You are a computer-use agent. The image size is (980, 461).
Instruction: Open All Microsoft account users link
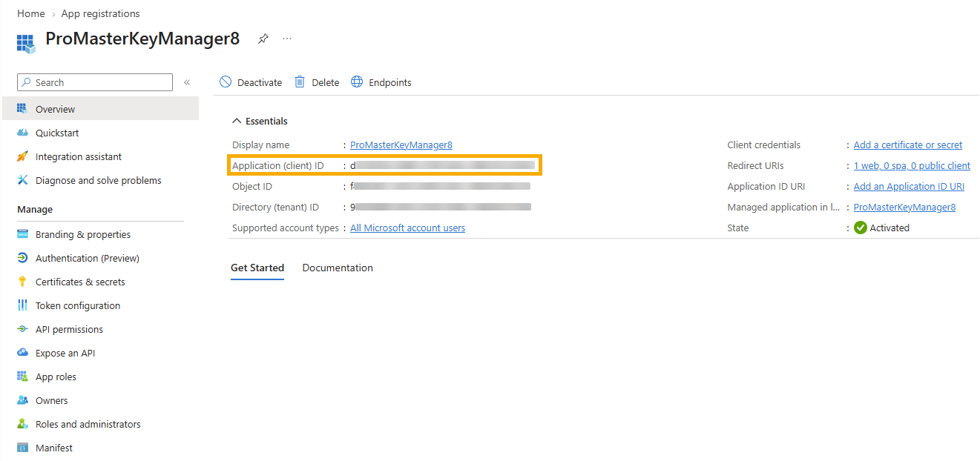(408, 228)
